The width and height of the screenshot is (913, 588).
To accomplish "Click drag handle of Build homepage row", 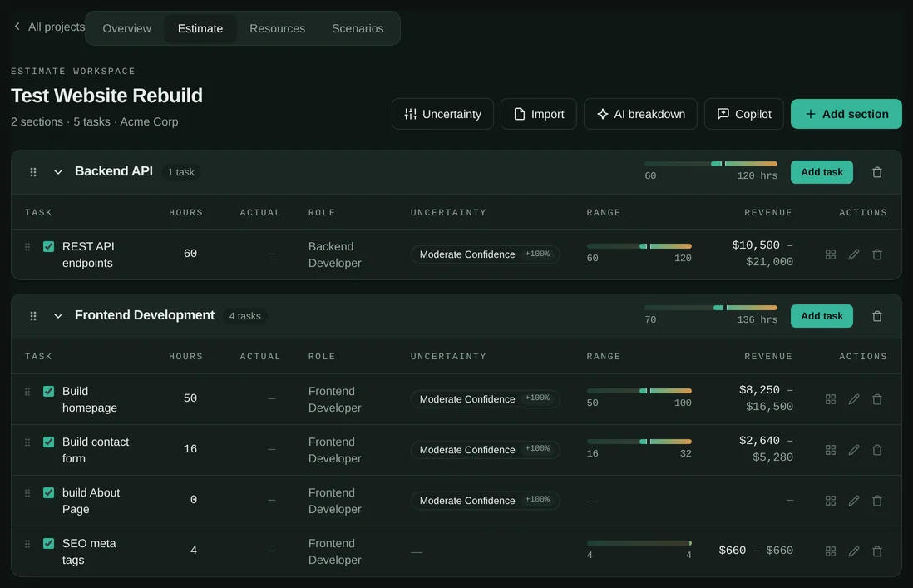I will point(27,391).
